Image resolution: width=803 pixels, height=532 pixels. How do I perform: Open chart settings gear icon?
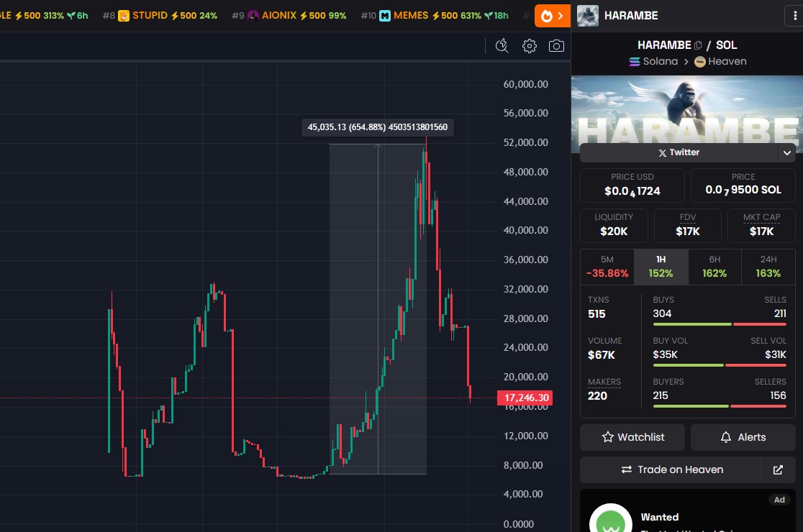529,46
